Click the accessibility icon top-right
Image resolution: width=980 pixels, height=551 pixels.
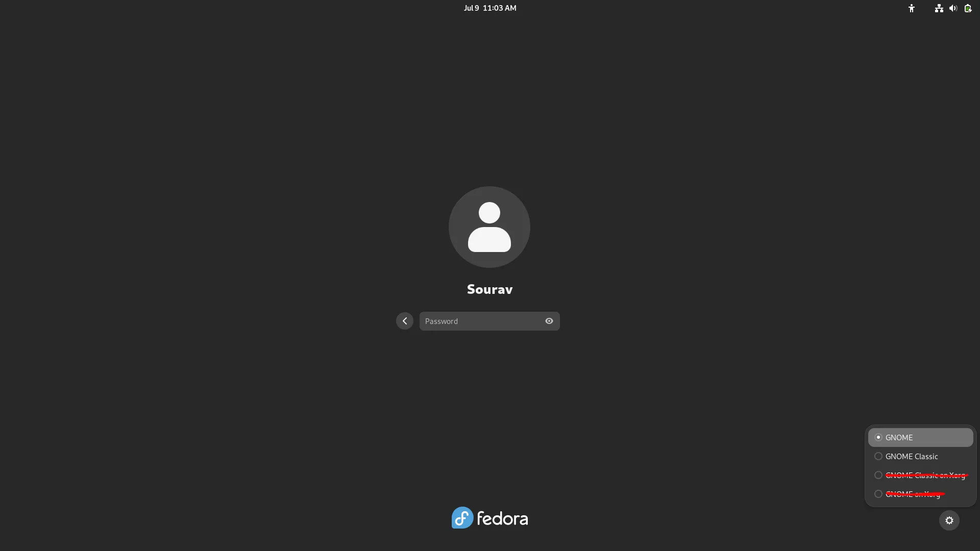coord(911,8)
